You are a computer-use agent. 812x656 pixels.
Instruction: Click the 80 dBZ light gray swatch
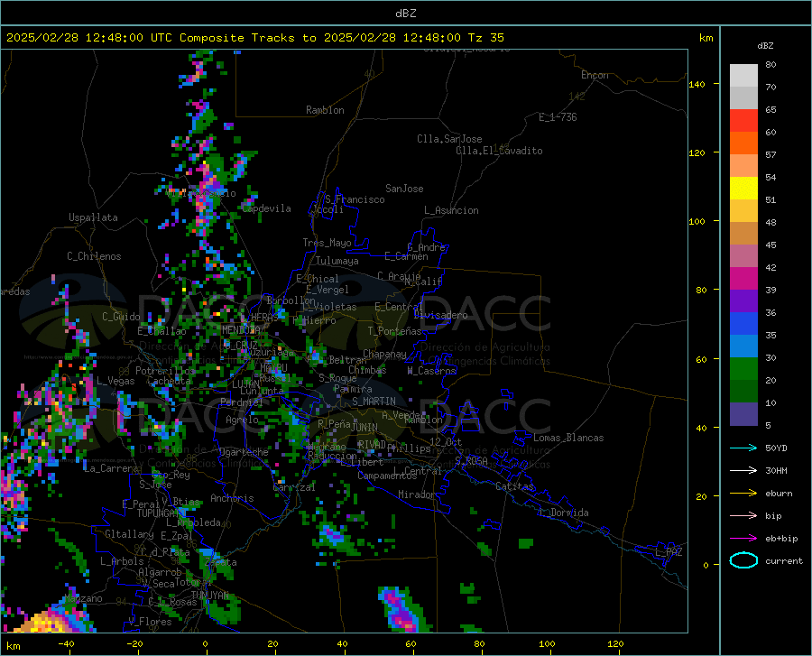coord(743,76)
